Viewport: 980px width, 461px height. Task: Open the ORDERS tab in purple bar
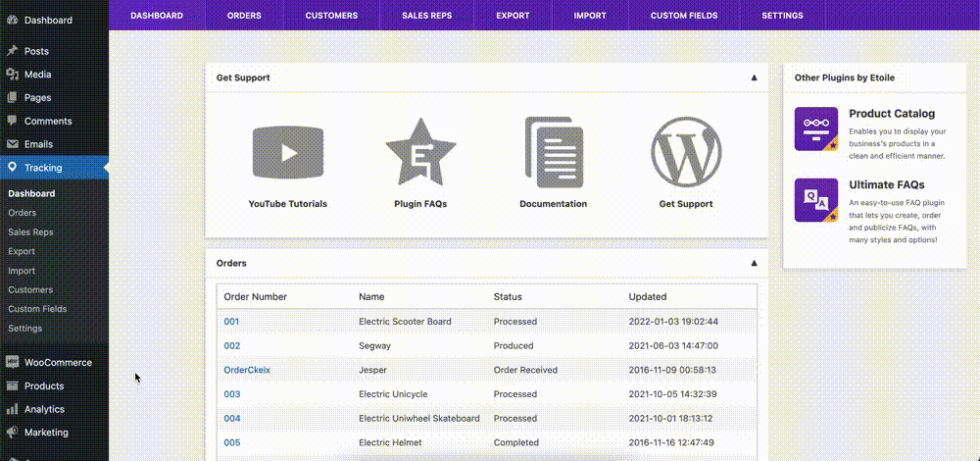click(x=244, y=15)
